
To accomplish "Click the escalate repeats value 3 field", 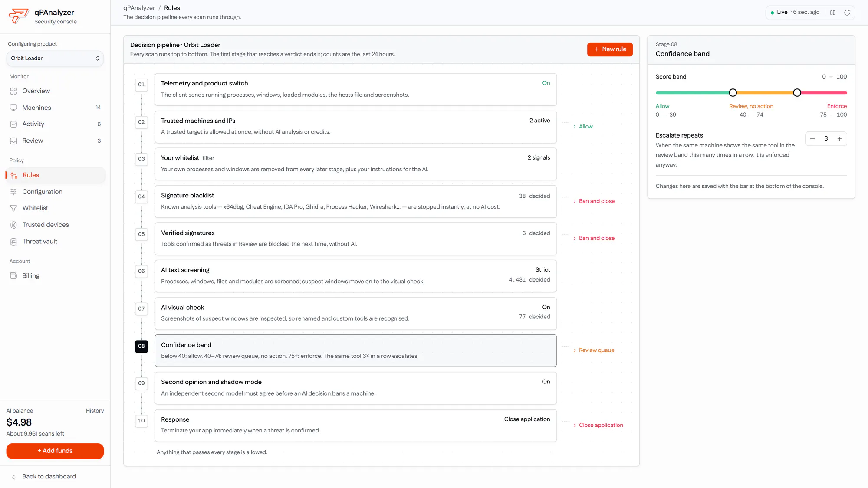I will pyautogui.click(x=826, y=139).
